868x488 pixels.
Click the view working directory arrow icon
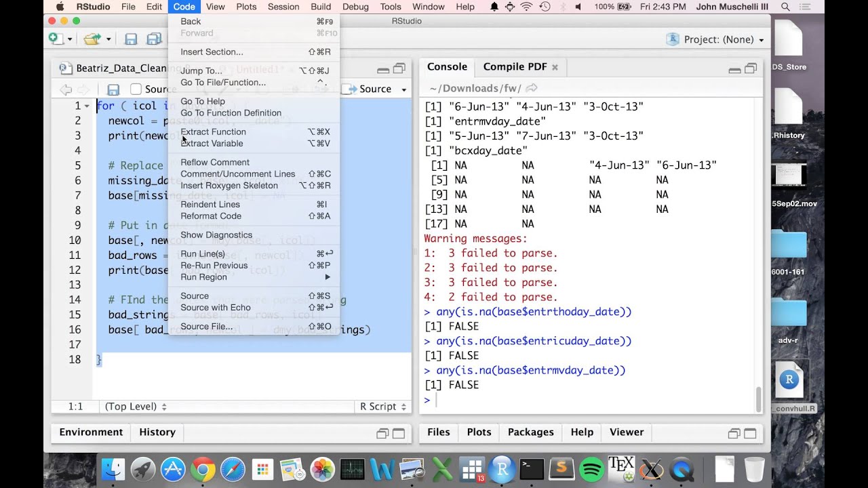(532, 88)
